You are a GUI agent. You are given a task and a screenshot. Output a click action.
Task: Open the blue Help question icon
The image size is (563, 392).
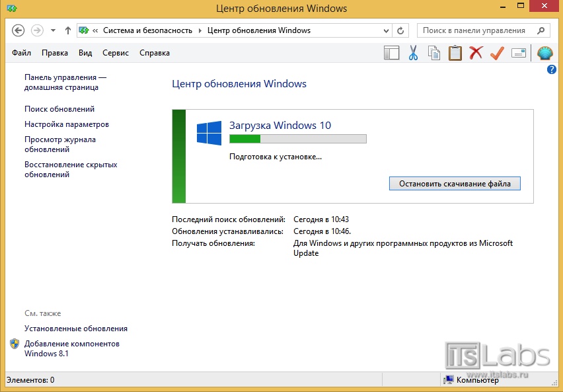tap(552, 69)
